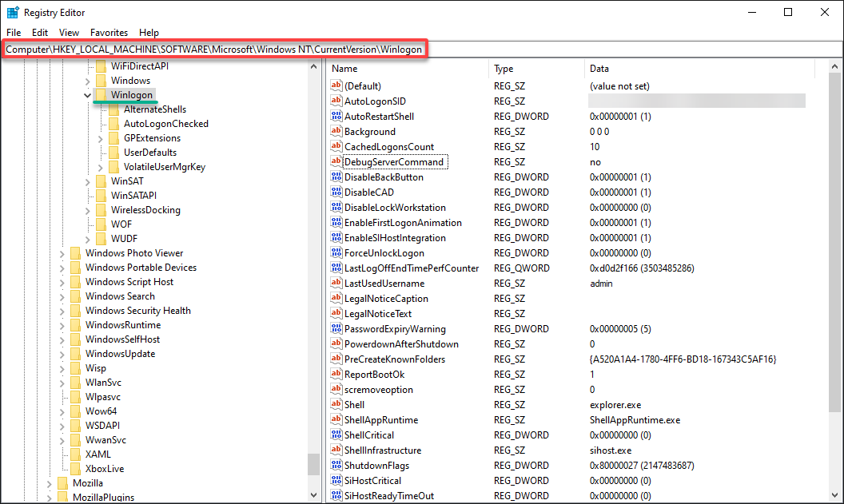Click the string icon of (Default) value
This screenshot has height=504, width=844.
pos(336,85)
